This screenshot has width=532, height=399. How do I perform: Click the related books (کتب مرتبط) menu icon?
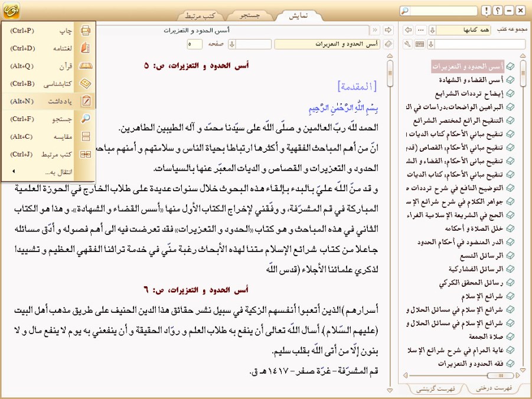(x=86, y=154)
